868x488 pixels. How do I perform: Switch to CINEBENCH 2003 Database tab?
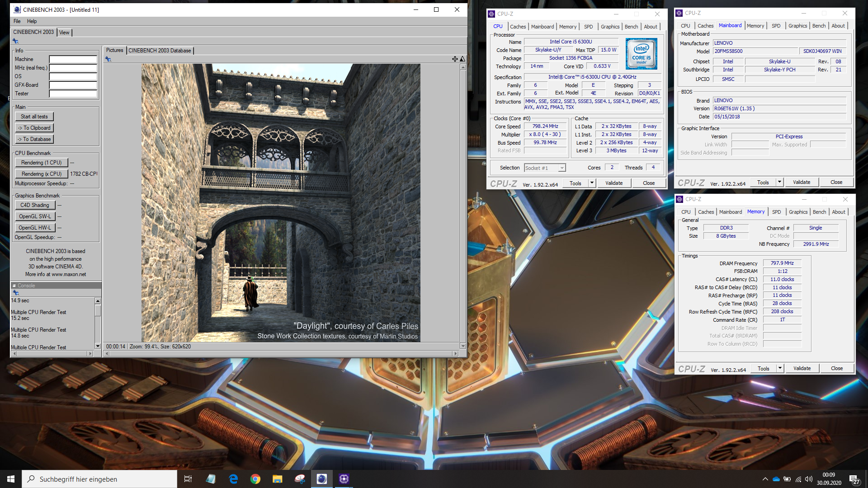tap(160, 51)
